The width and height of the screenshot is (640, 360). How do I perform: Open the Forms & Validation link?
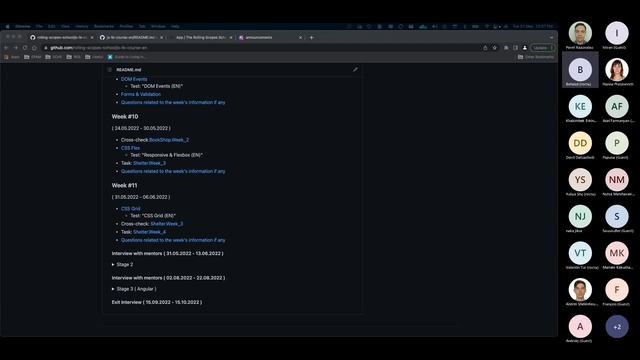[141, 94]
